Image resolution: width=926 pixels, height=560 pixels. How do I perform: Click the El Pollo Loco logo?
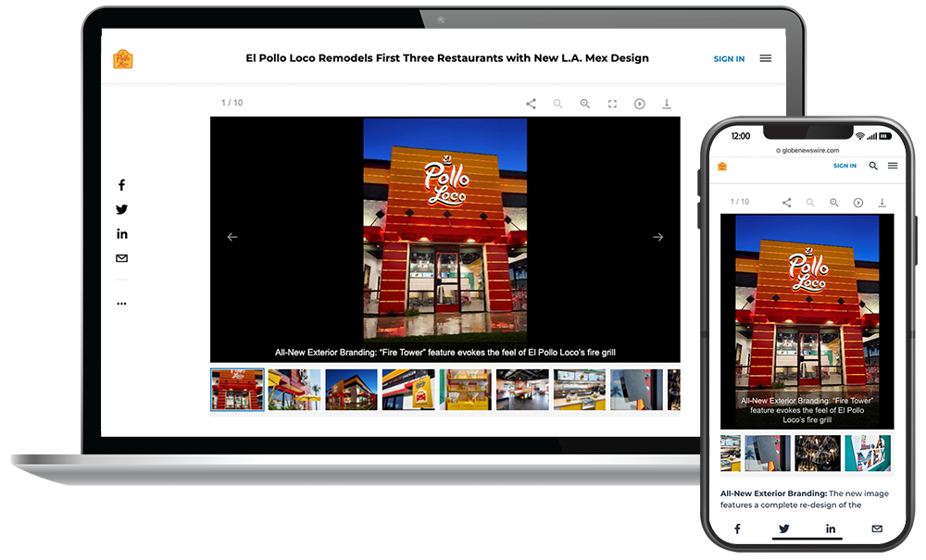(124, 58)
